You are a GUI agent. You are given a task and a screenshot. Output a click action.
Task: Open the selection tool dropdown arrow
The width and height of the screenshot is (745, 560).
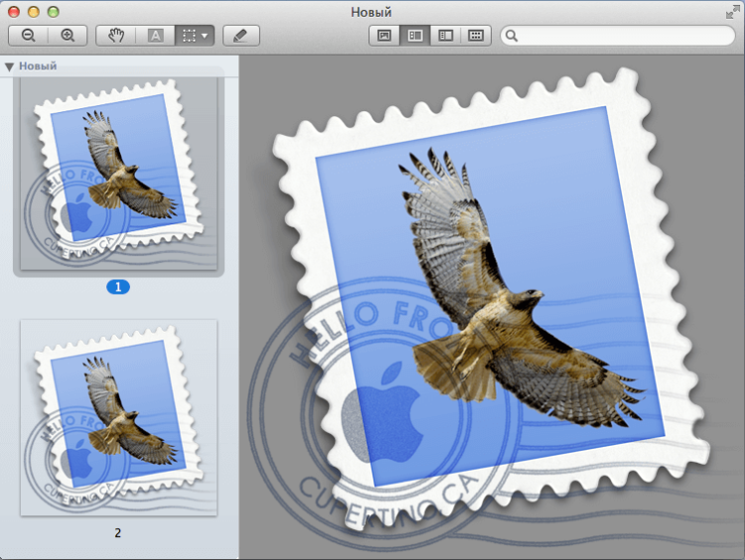point(205,36)
